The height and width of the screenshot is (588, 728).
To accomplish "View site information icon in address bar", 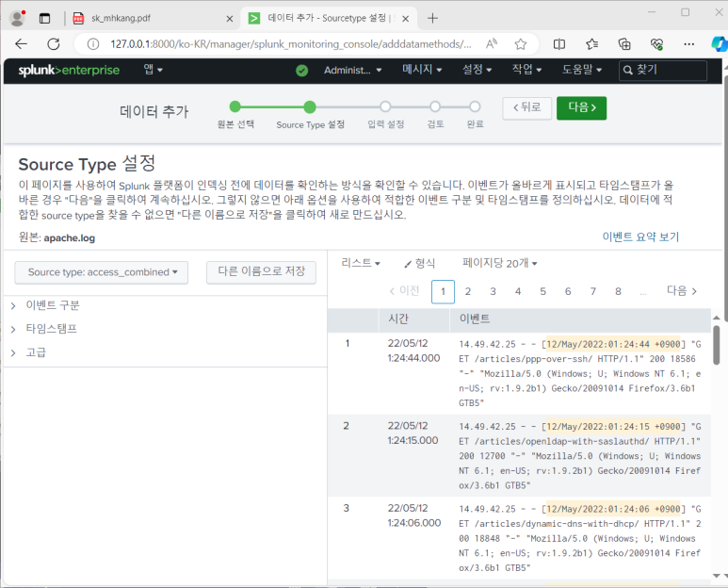I will [93, 44].
